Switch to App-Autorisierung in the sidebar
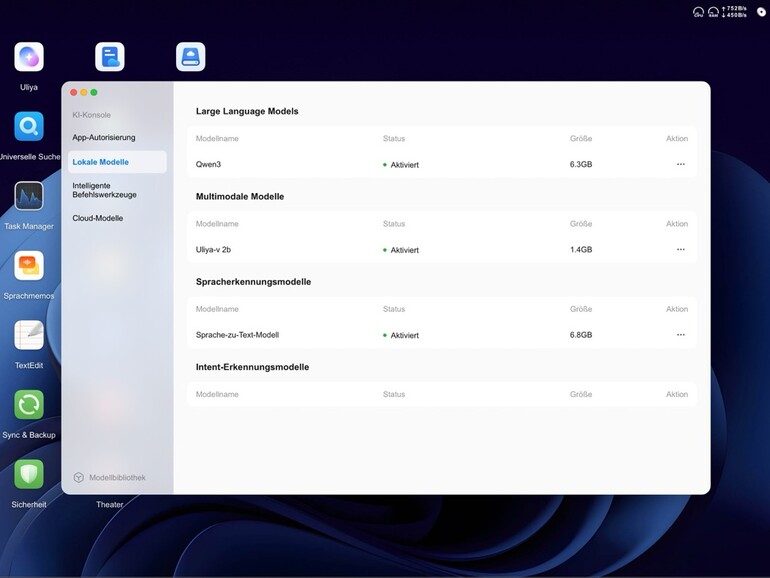 (x=104, y=138)
